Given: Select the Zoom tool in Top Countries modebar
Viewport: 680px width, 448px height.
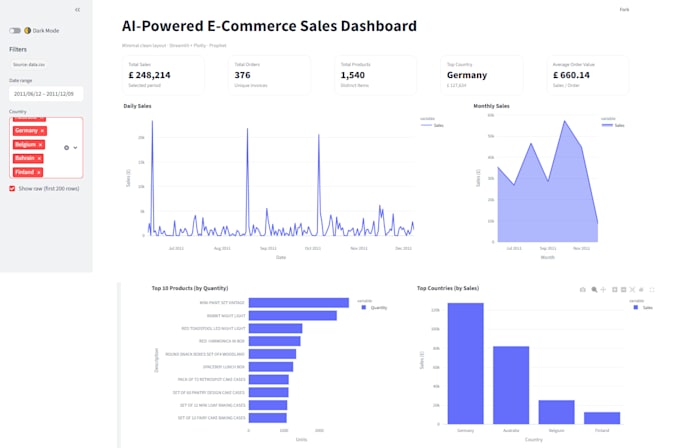Looking at the screenshot, I should pos(594,289).
